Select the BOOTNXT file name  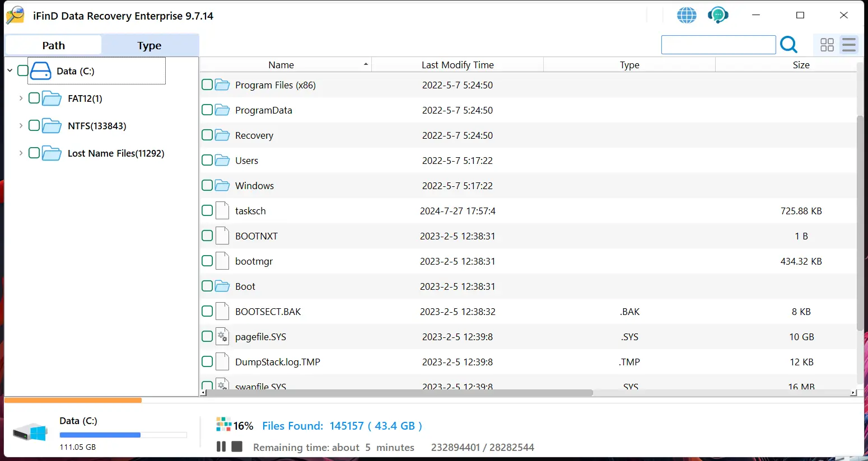256,236
